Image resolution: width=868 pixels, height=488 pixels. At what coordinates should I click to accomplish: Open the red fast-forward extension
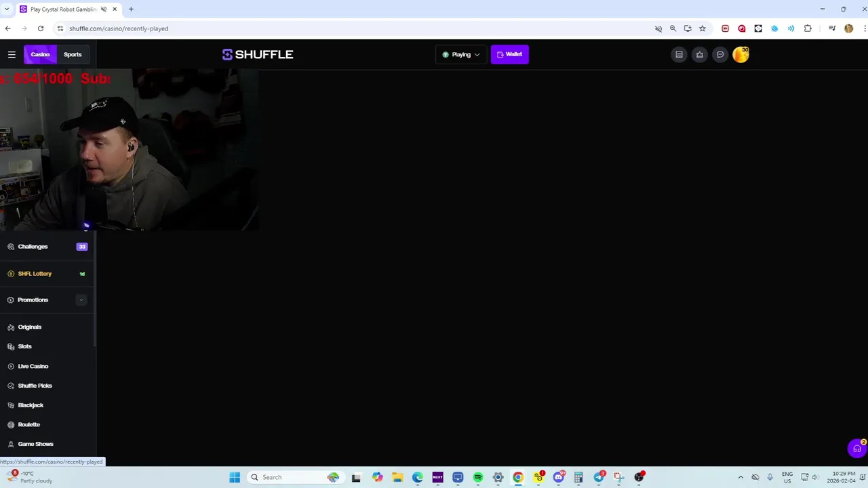point(725,28)
